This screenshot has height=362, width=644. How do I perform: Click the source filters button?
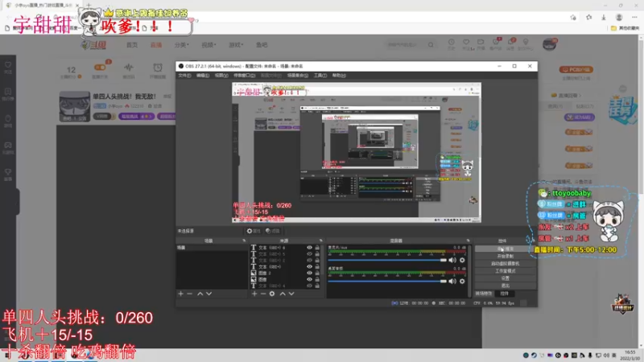tap(272, 231)
